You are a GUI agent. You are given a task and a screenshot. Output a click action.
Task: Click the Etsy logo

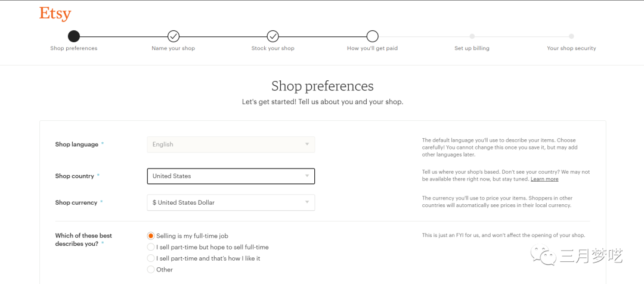point(55,13)
